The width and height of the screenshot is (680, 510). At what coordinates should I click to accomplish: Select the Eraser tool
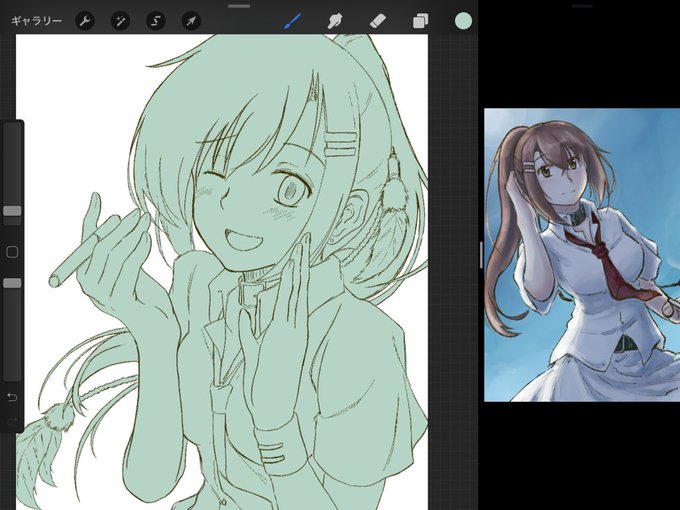[x=377, y=21]
